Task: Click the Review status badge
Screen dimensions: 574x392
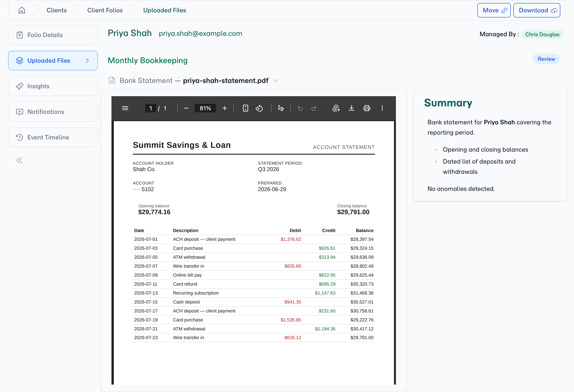Action: (546, 59)
